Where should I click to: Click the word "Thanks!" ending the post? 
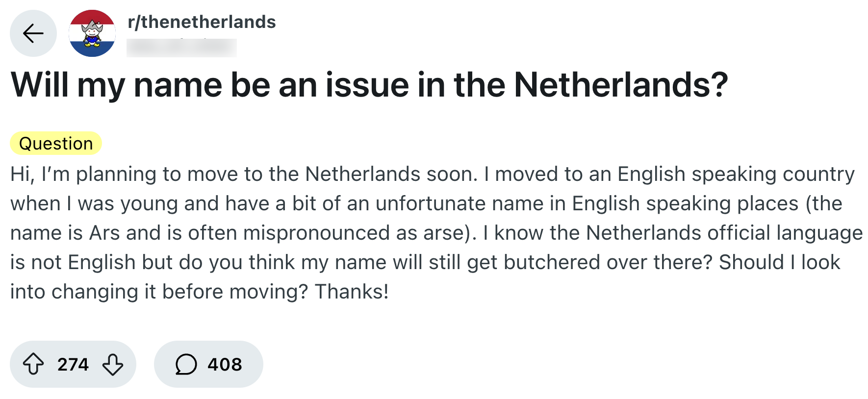tap(352, 292)
